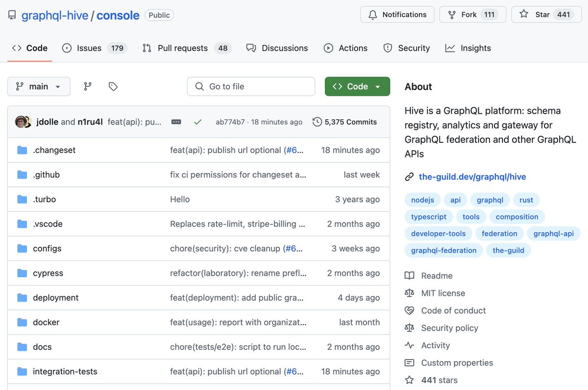Open the console repository link

point(118,15)
